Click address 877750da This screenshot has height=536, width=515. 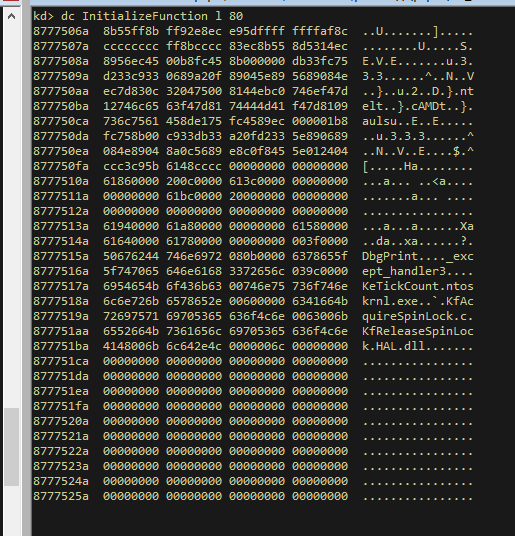tap(61, 136)
